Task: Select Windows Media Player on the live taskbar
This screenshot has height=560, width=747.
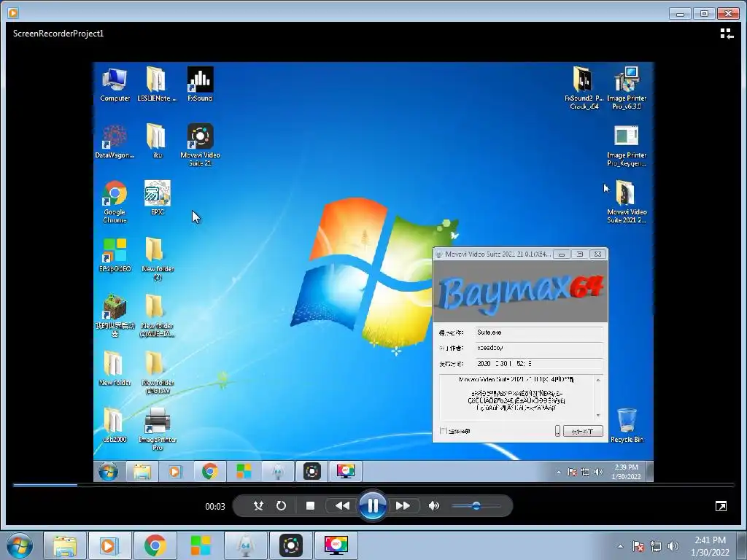Action: point(109,545)
